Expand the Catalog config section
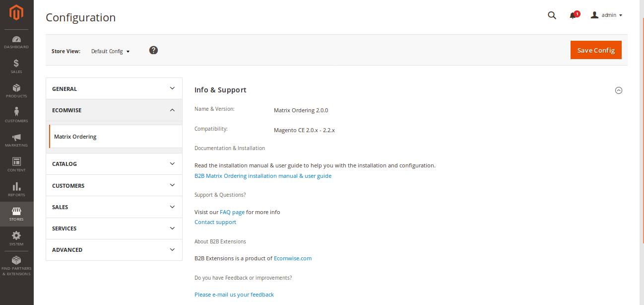This screenshot has width=644, height=305. click(114, 164)
